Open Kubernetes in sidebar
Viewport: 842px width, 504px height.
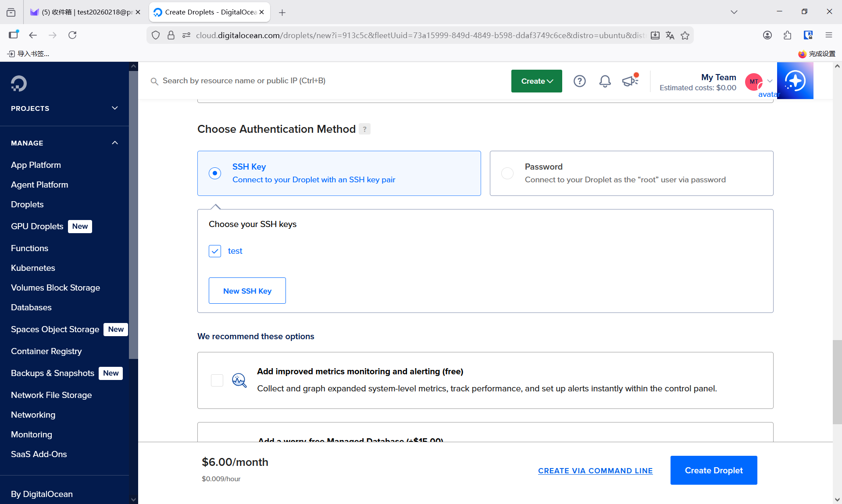tap(33, 268)
